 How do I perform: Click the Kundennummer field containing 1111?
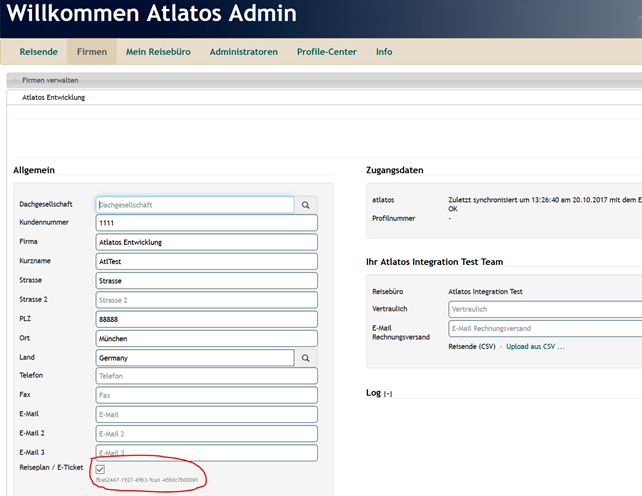coord(206,223)
